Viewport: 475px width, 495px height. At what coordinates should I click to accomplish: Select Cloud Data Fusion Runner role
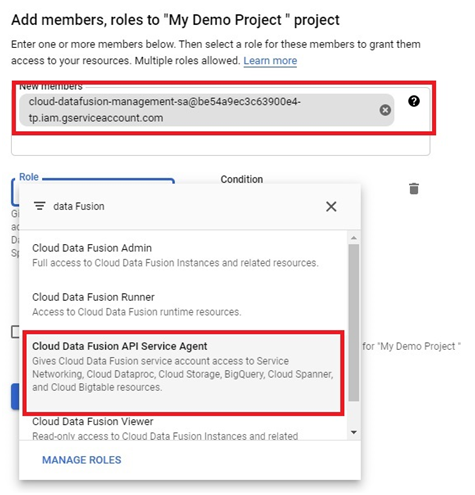click(183, 304)
